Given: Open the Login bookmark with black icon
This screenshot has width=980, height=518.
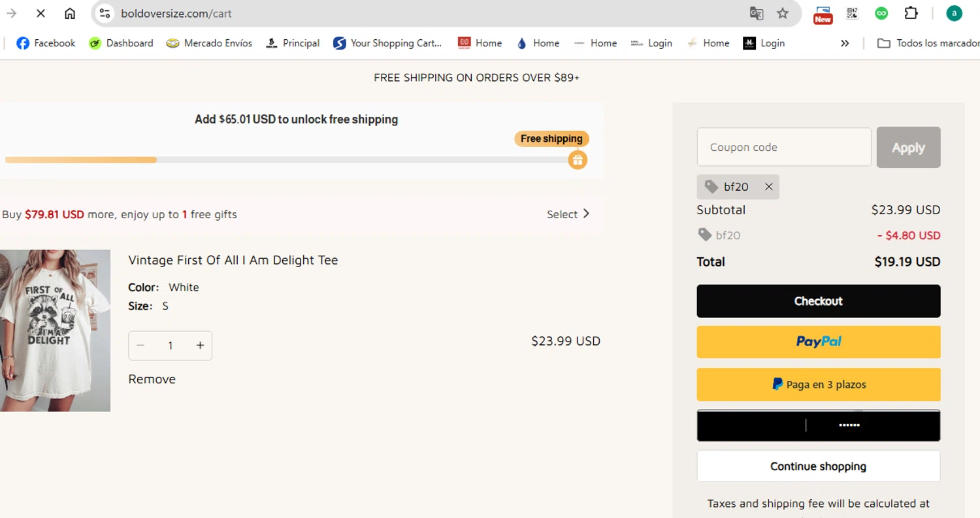Looking at the screenshot, I should pyautogui.click(x=764, y=43).
